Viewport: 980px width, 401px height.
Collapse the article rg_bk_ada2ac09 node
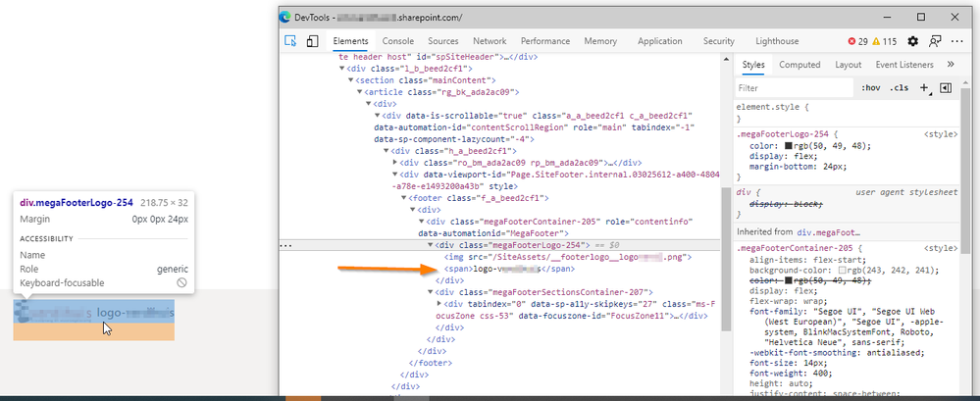(x=359, y=92)
